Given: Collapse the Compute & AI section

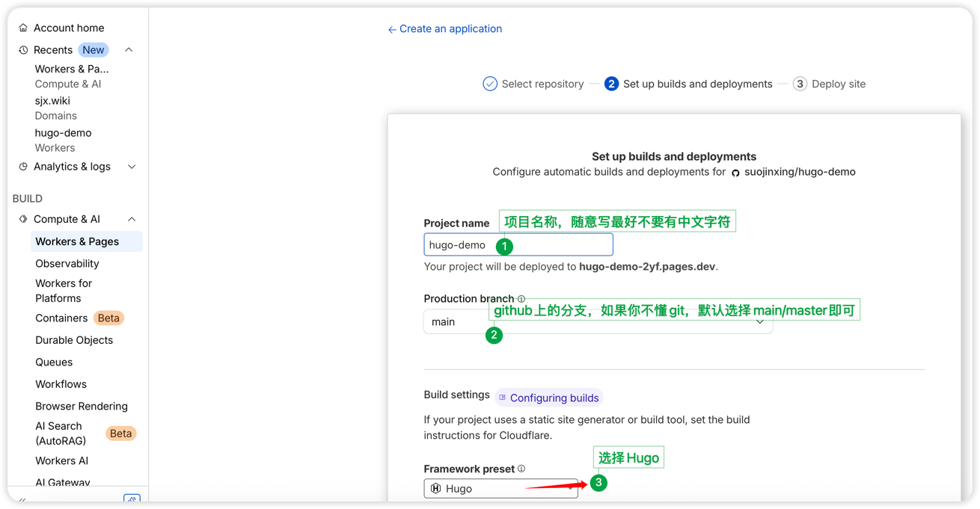Looking at the screenshot, I should (132, 219).
